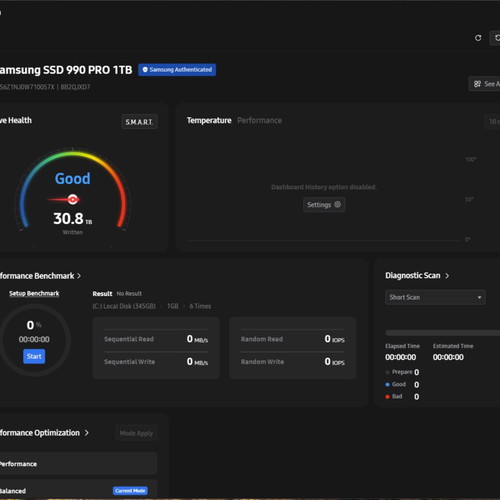Switch to the Temperature tab
Viewport: 500px width, 500px height.
pos(209,120)
